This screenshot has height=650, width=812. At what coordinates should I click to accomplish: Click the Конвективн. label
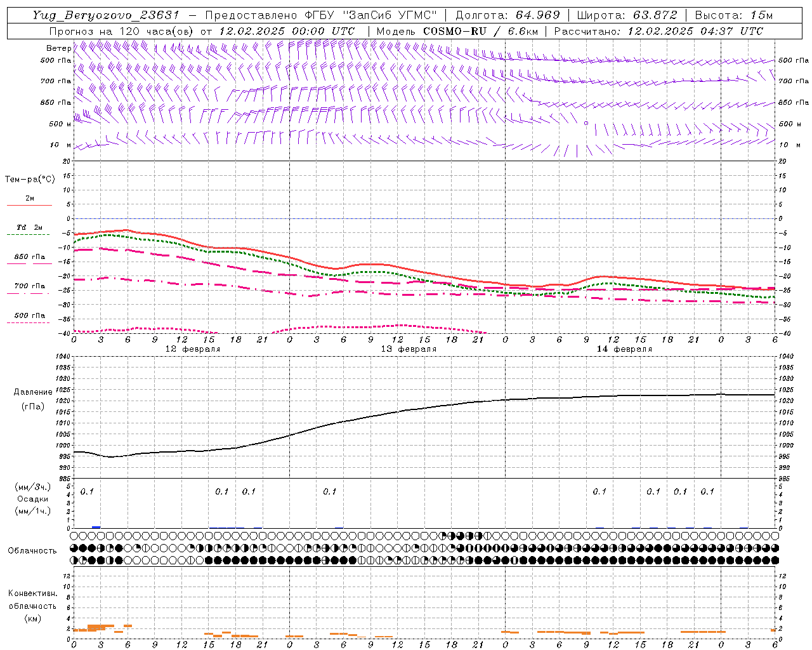pyautogui.click(x=32, y=594)
